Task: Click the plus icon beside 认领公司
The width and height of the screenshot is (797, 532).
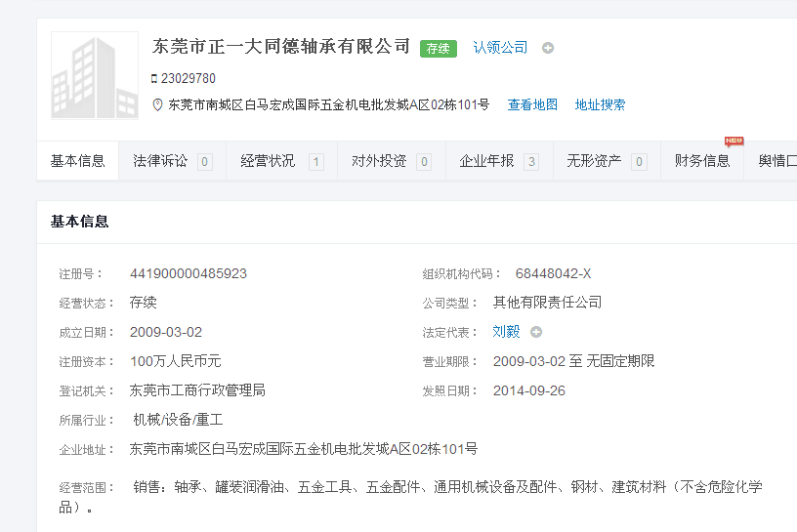Action: (548, 48)
